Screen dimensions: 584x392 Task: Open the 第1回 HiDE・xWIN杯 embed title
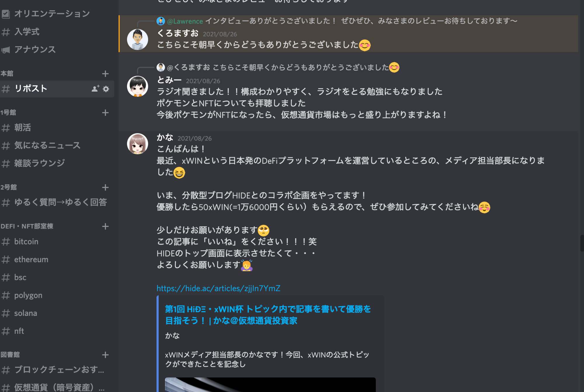(x=268, y=315)
